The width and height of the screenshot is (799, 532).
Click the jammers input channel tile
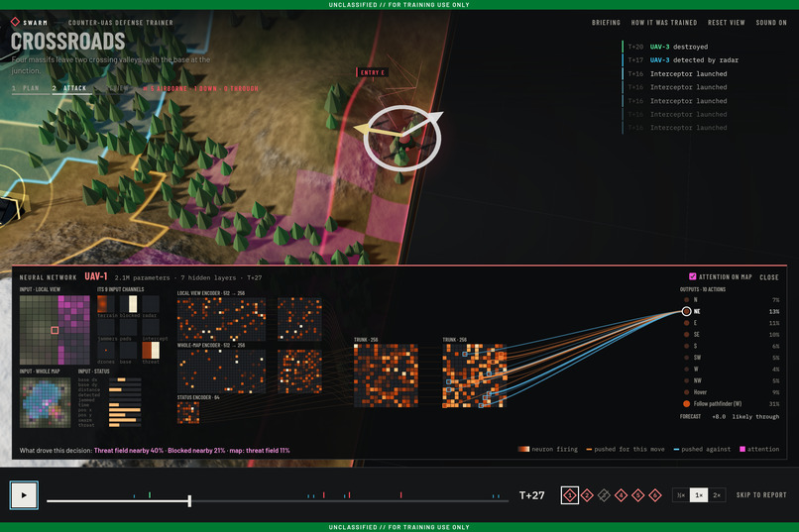[106, 327]
